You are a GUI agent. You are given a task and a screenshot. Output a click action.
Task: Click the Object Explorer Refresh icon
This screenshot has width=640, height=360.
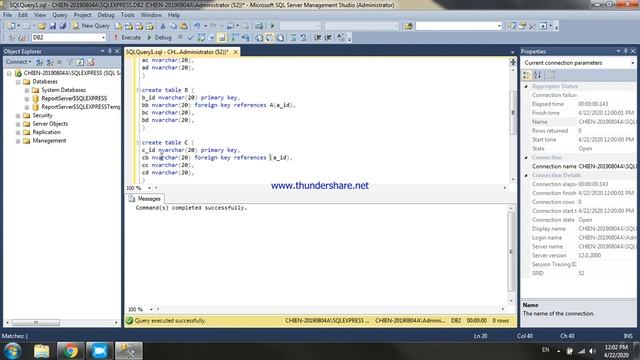coord(80,62)
